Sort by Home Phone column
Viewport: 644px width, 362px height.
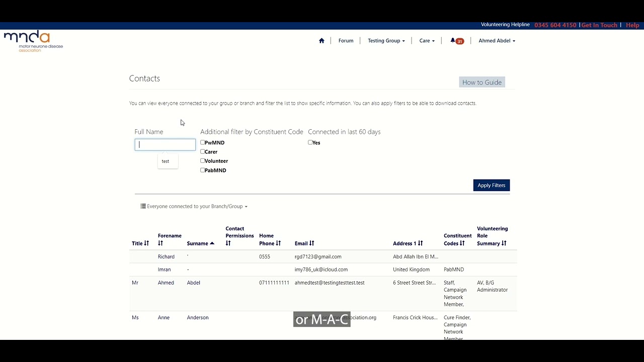click(x=278, y=243)
